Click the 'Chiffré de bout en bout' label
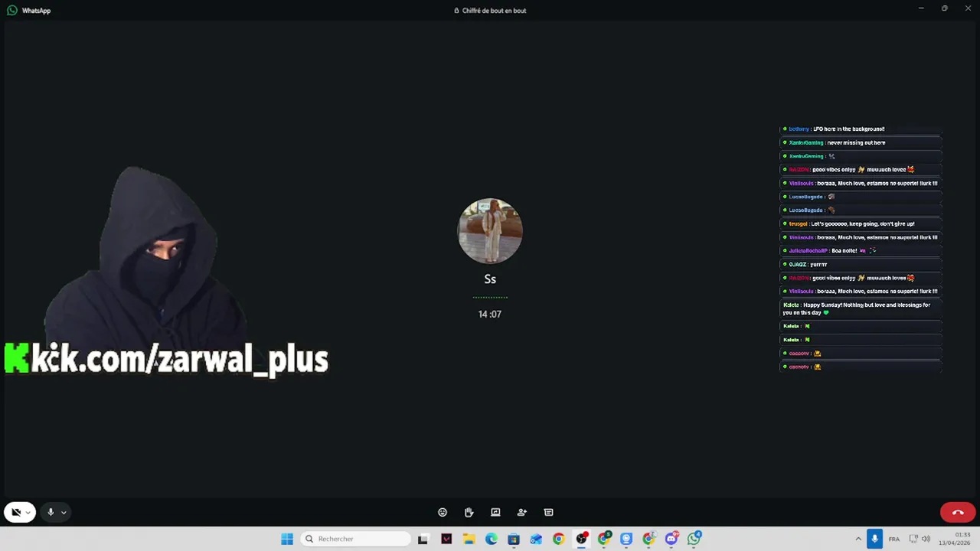 pyautogui.click(x=494, y=11)
